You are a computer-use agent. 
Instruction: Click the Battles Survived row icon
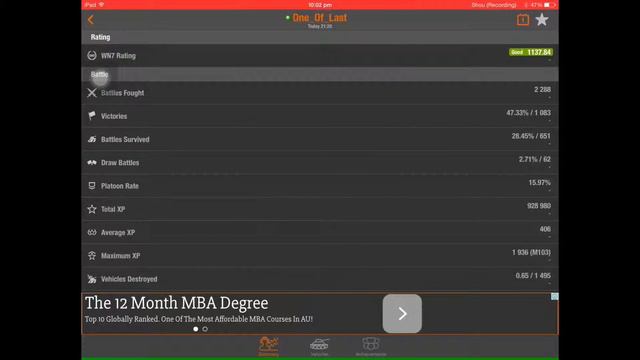[92, 139]
